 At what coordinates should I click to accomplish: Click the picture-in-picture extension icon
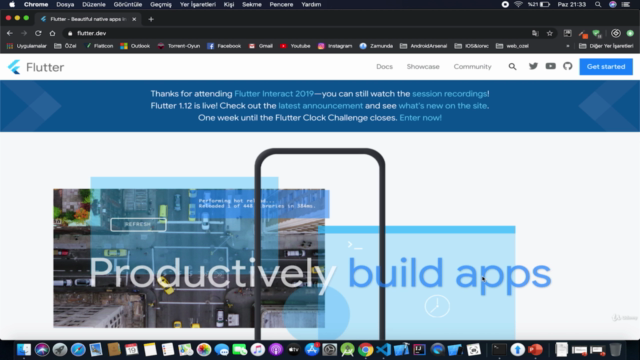pyautogui.click(x=567, y=33)
